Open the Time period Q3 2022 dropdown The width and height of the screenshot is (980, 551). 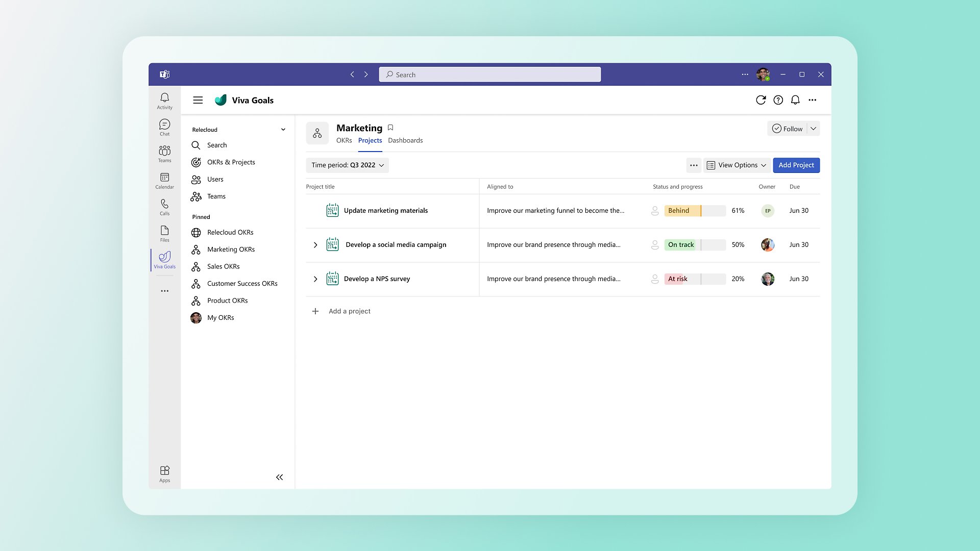(347, 165)
